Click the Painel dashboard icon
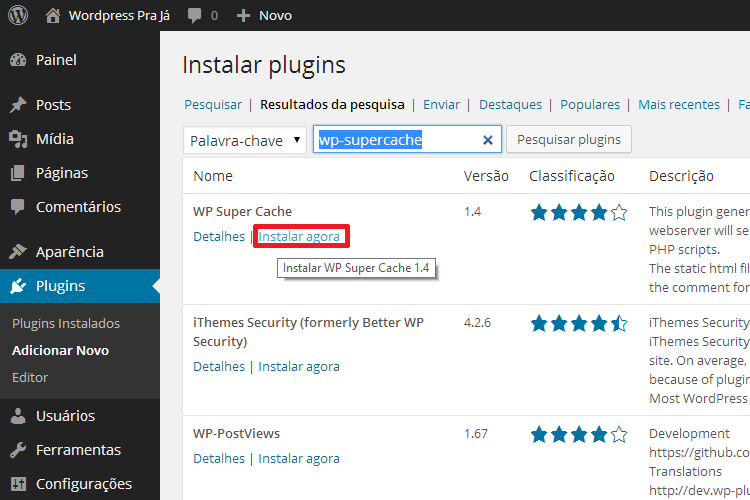The height and width of the screenshot is (500, 750). (x=18, y=60)
